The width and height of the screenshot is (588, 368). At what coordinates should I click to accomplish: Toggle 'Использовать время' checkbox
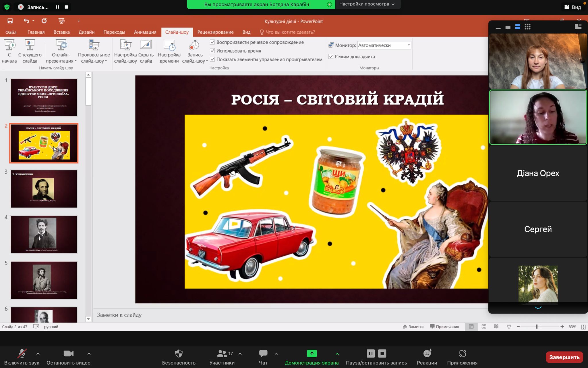(212, 51)
